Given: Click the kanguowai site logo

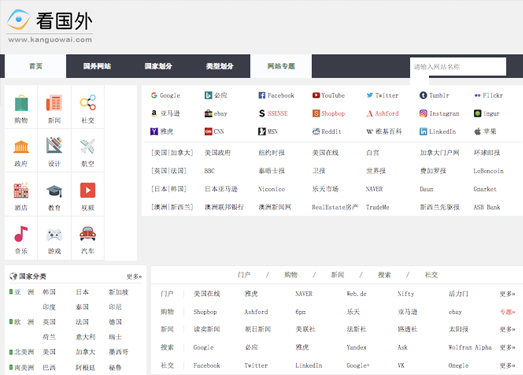Looking at the screenshot, I should click(x=50, y=26).
